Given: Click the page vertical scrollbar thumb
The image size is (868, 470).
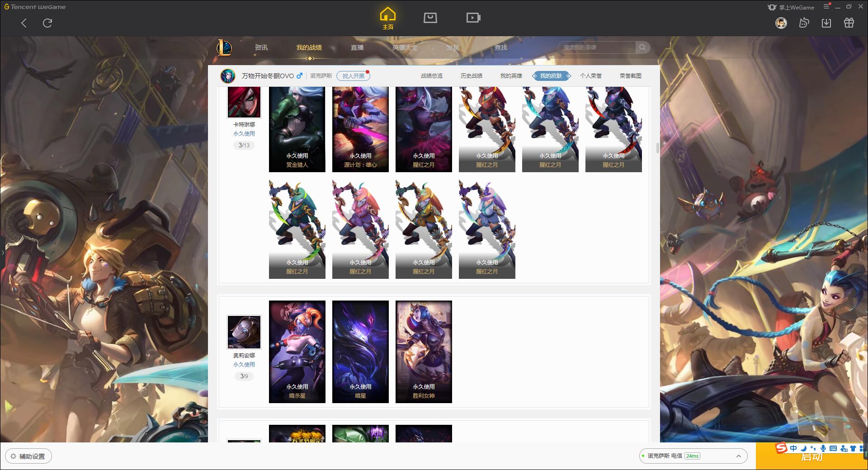Looking at the screenshot, I should pyautogui.click(x=657, y=148).
